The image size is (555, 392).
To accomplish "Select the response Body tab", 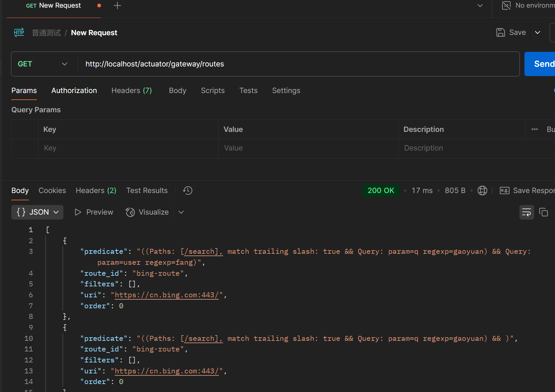I will [x=20, y=190].
